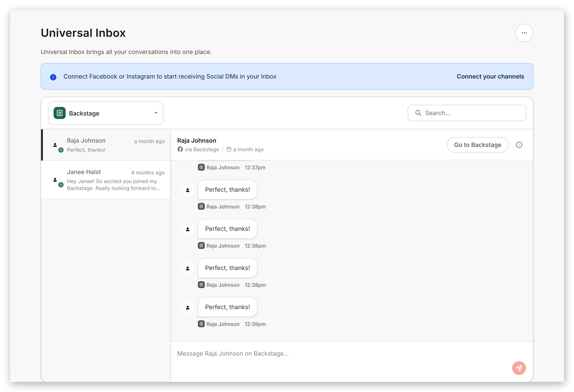Click the calendar icon in chat header
This screenshot has width=574, height=392.
(x=229, y=149)
